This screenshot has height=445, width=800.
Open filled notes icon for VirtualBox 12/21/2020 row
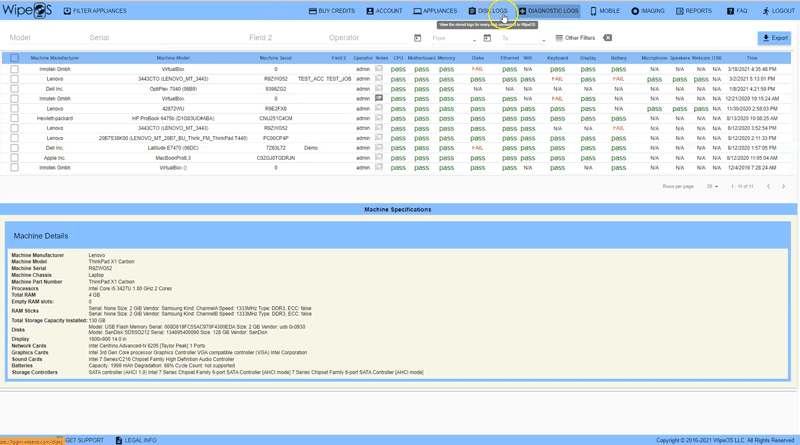379,98
